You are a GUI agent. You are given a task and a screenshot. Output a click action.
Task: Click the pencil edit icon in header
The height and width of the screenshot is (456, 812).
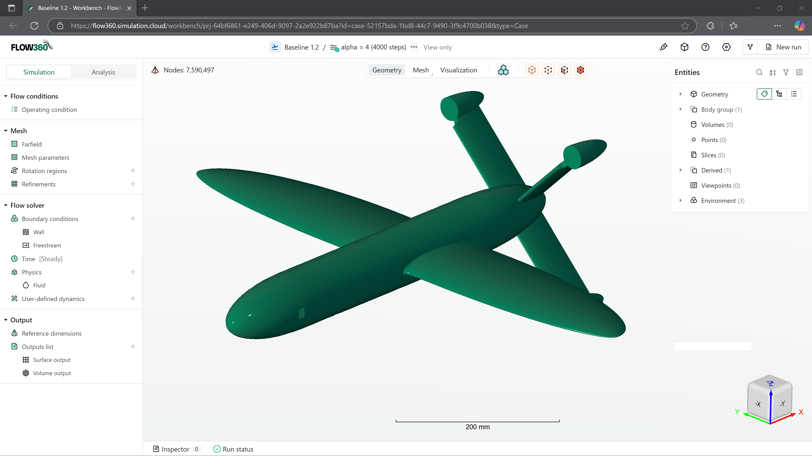point(663,47)
